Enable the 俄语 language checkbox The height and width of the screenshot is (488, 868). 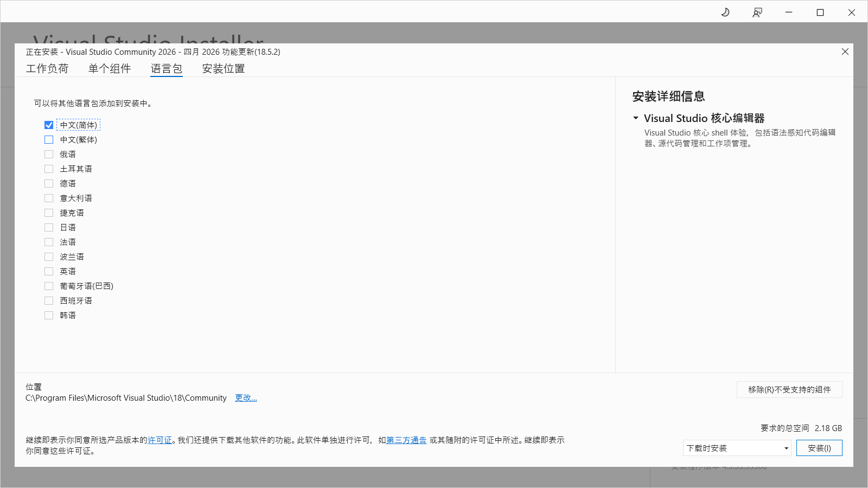[49, 154]
